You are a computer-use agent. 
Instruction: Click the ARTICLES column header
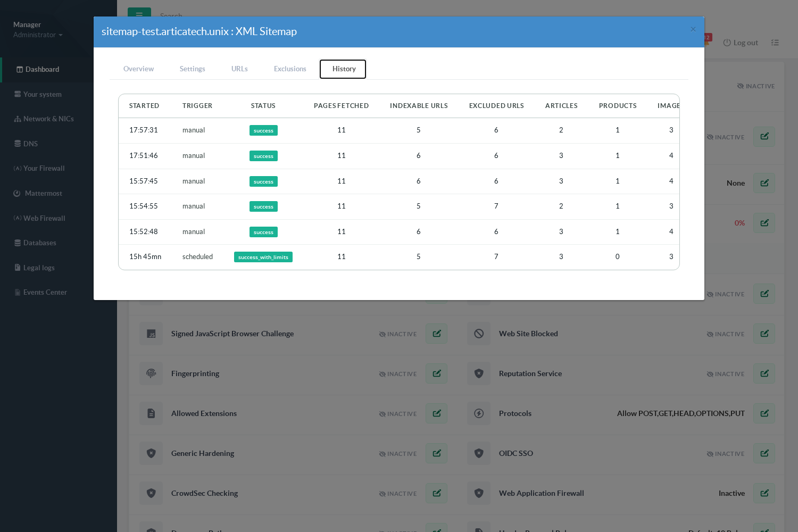coord(561,106)
